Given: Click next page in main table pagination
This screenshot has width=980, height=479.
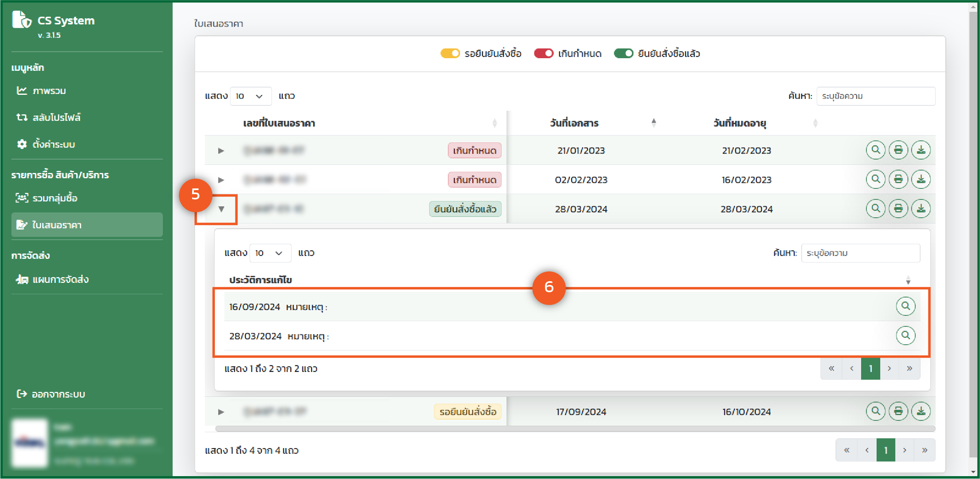Looking at the screenshot, I should pyautogui.click(x=904, y=450).
